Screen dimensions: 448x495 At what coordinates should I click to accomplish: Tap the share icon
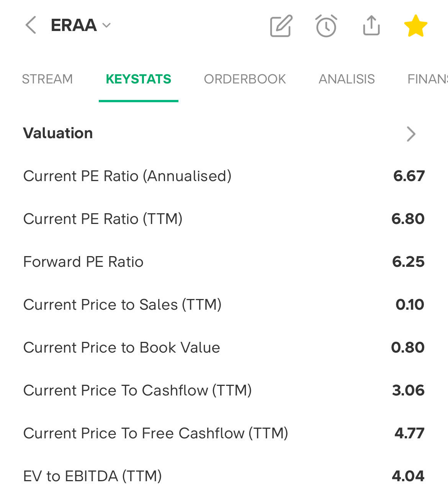371,26
